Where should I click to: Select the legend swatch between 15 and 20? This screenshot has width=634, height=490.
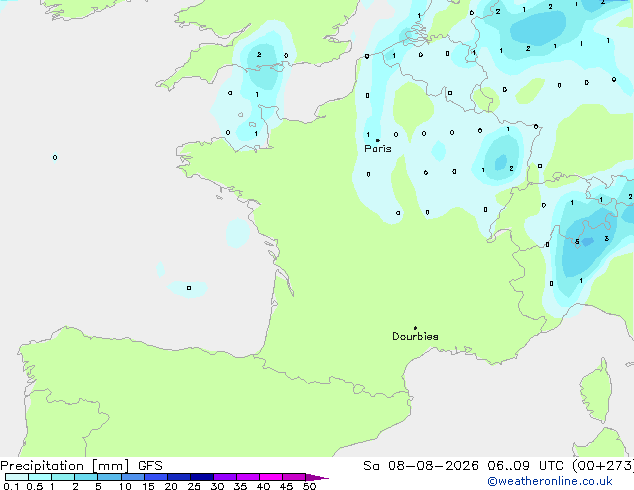pyautogui.click(x=155, y=477)
